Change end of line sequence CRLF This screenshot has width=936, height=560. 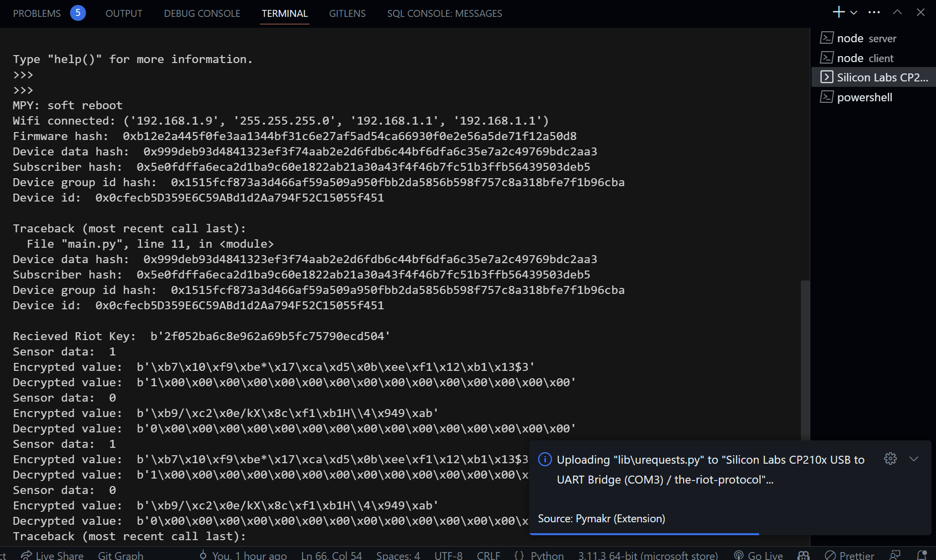point(489,555)
